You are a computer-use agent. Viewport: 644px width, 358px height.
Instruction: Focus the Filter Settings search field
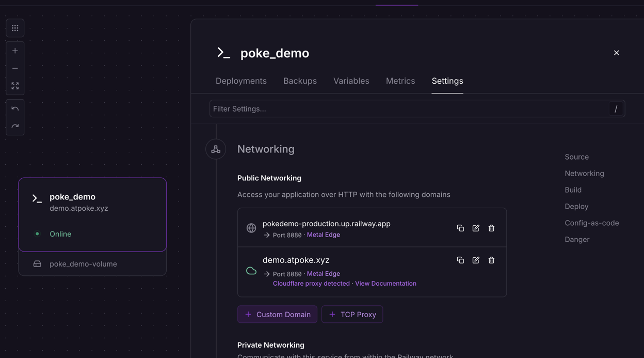408,109
